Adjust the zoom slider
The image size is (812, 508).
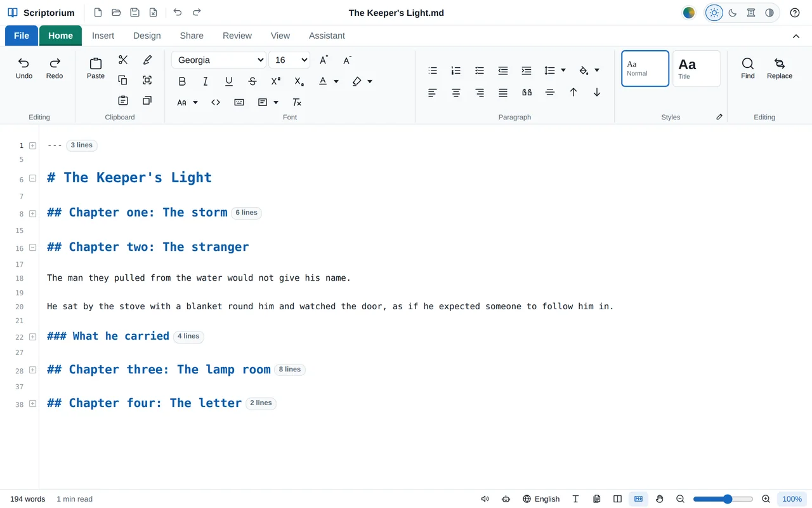point(723,499)
